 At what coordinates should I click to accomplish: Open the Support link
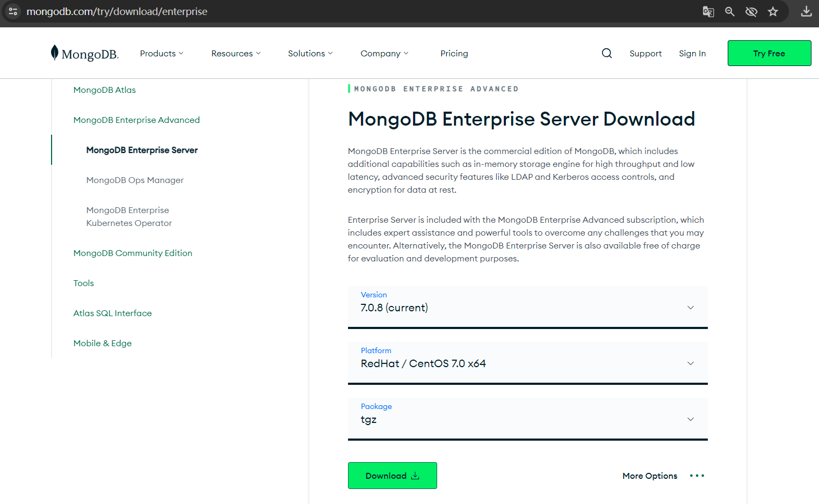click(x=646, y=53)
